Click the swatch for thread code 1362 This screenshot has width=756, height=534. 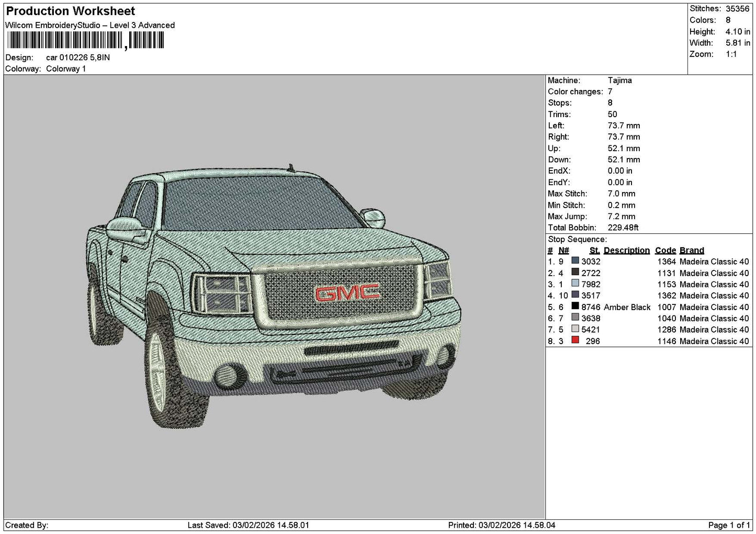tap(576, 295)
